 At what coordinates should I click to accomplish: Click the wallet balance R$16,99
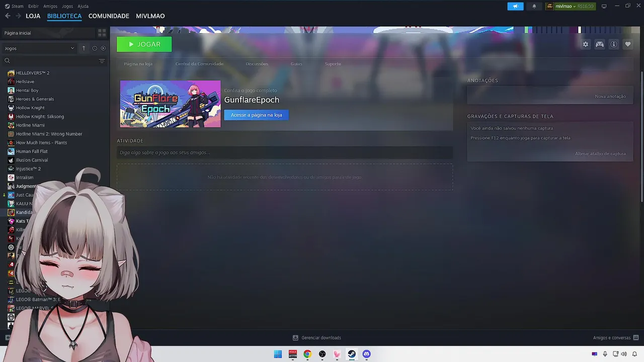[586, 6]
